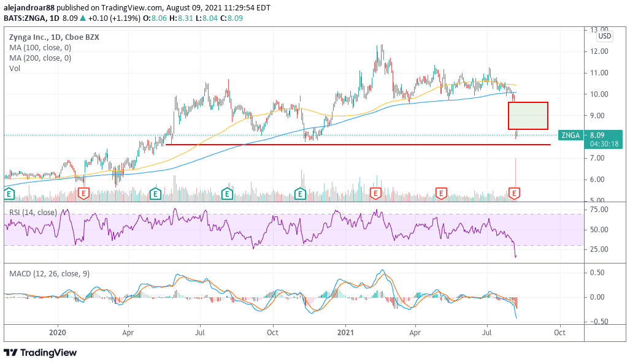Select the MACD (12, 26, close, 9) legend
The height and width of the screenshot is (364, 630).
(50, 274)
